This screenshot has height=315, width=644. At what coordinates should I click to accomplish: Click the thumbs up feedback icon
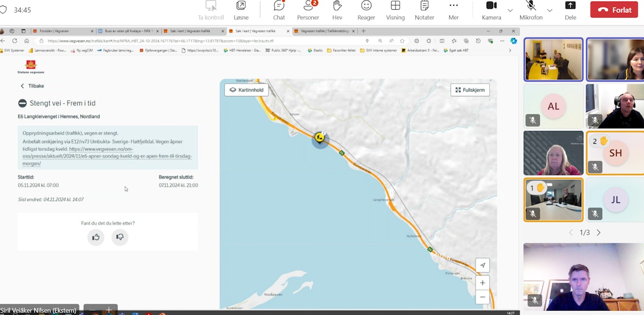click(96, 237)
